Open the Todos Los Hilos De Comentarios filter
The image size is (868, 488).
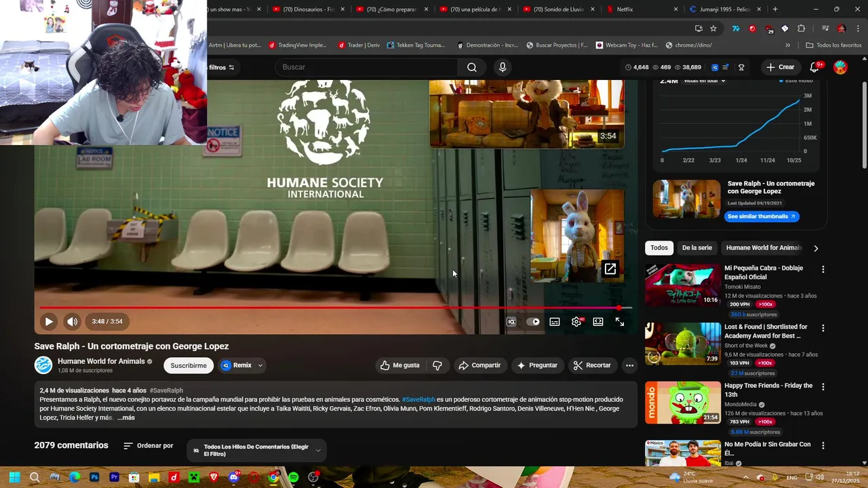[x=256, y=450]
